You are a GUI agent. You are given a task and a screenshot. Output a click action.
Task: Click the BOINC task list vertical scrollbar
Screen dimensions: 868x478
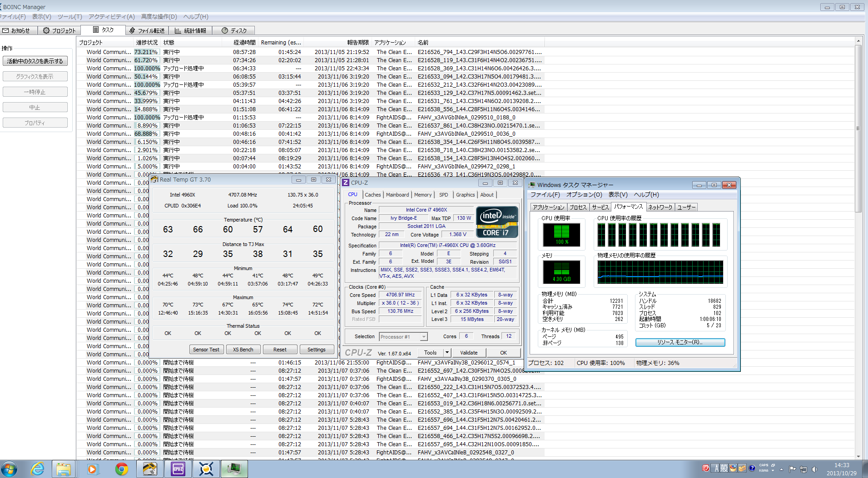click(x=858, y=128)
